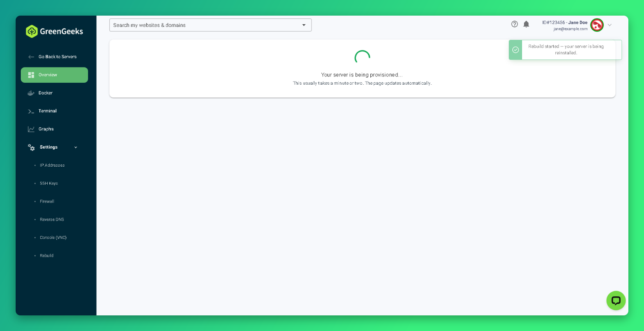
Task: Click the back arrow icon beside Go Back to Servers
Action: click(31, 57)
